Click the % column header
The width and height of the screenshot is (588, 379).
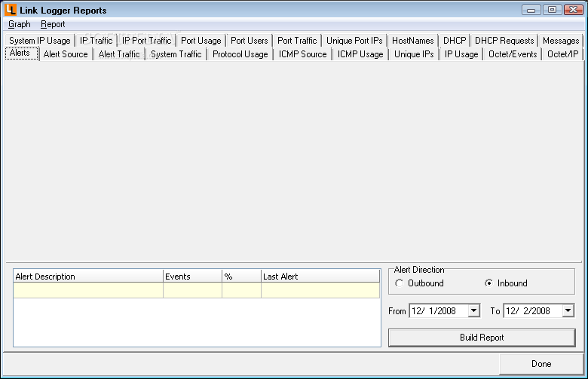click(241, 277)
